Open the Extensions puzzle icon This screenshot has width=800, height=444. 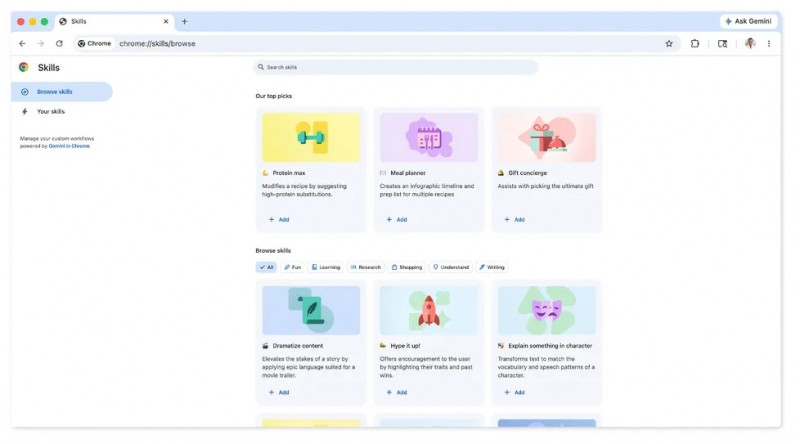(695, 44)
